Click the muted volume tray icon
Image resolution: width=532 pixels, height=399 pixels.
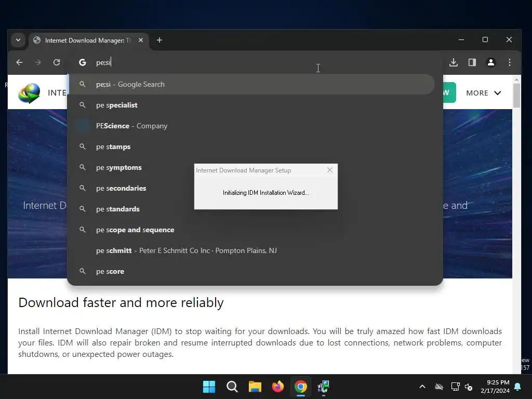tap(469, 387)
